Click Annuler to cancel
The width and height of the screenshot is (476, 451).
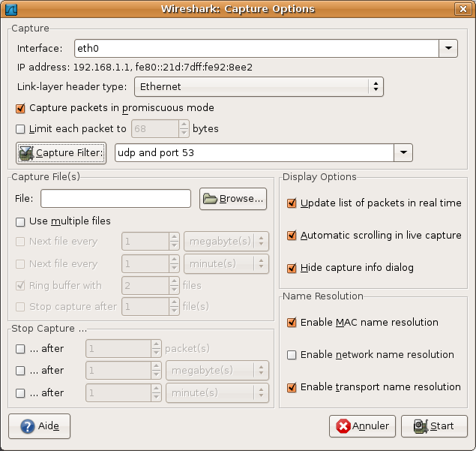tap(362, 426)
